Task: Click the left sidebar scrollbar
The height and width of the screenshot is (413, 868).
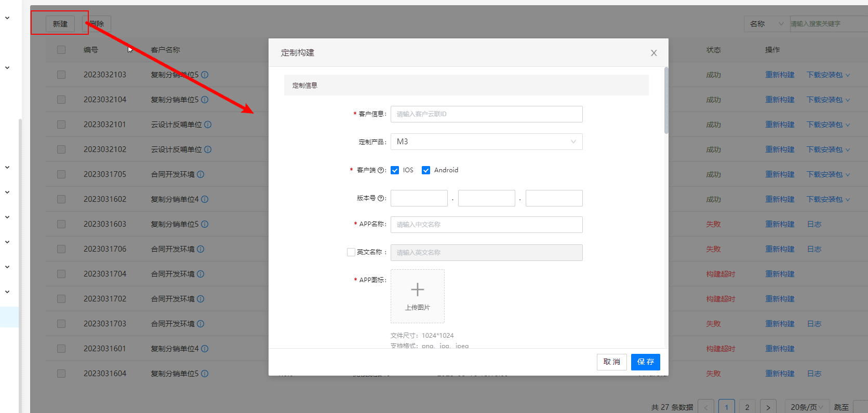Action: tap(20, 266)
